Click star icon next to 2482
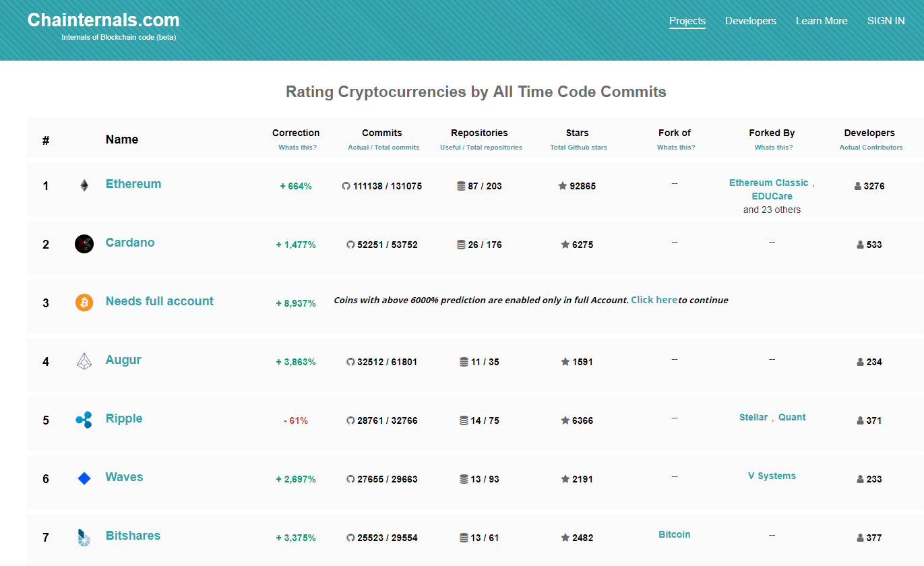The height and width of the screenshot is (566, 924). coord(565,538)
